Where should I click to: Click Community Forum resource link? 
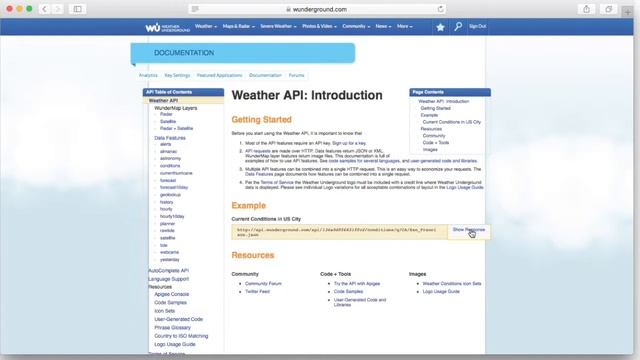coord(263,283)
